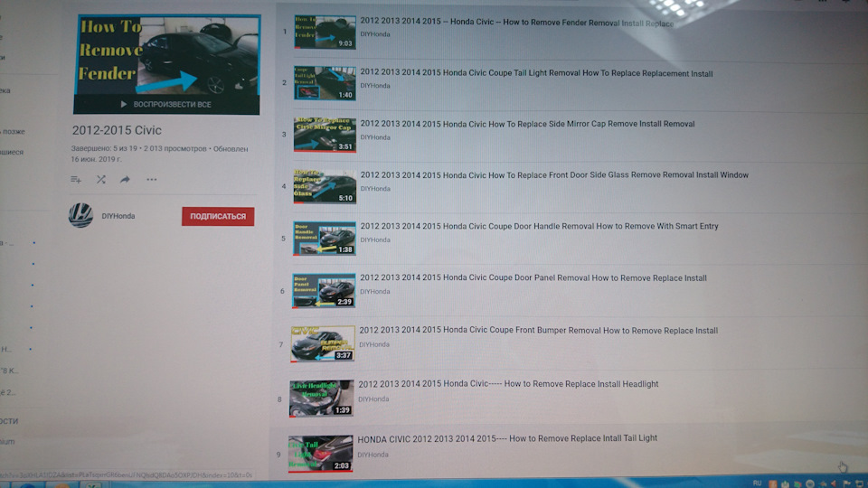Open 'How to Remove Replace Install Headlight' title
Image resolution: width=868 pixels, height=488 pixels.
click(508, 384)
